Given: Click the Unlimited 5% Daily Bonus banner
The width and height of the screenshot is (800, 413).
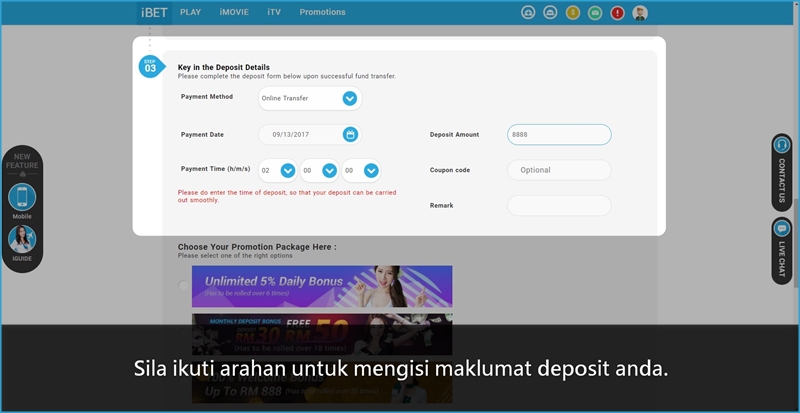Looking at the screenshot, I should [x=322, y=286].
